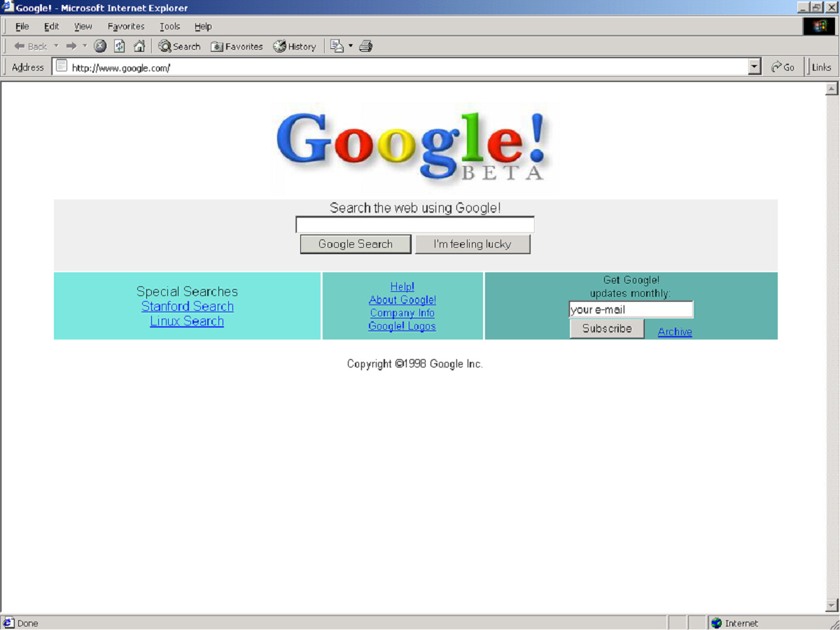
Task: Open the Stanford Search link
Action: point(187,306)
